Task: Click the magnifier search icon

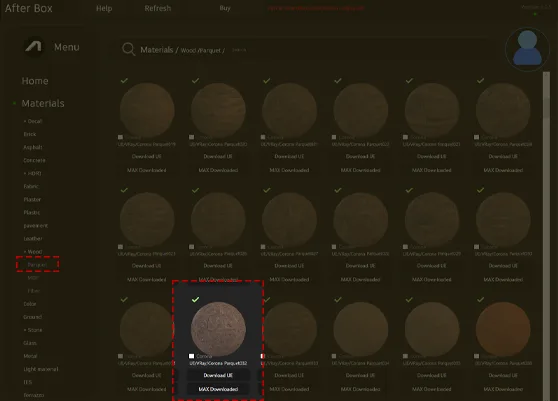Action: click(128, 49)
